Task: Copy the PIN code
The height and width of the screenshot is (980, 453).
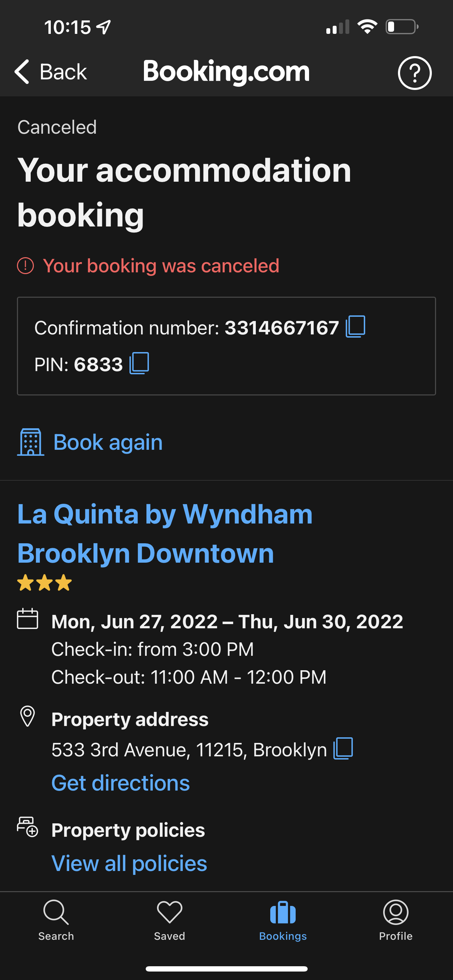Action: (x=139, y=363)
